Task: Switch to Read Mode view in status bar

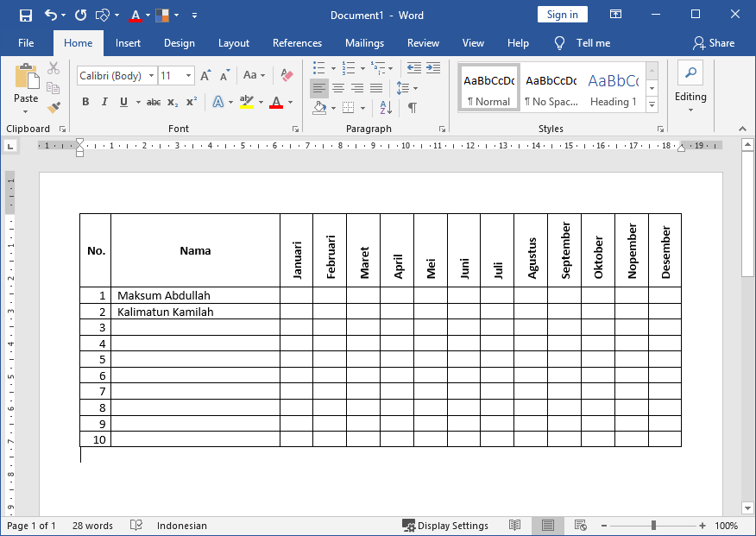Action: 515,526
